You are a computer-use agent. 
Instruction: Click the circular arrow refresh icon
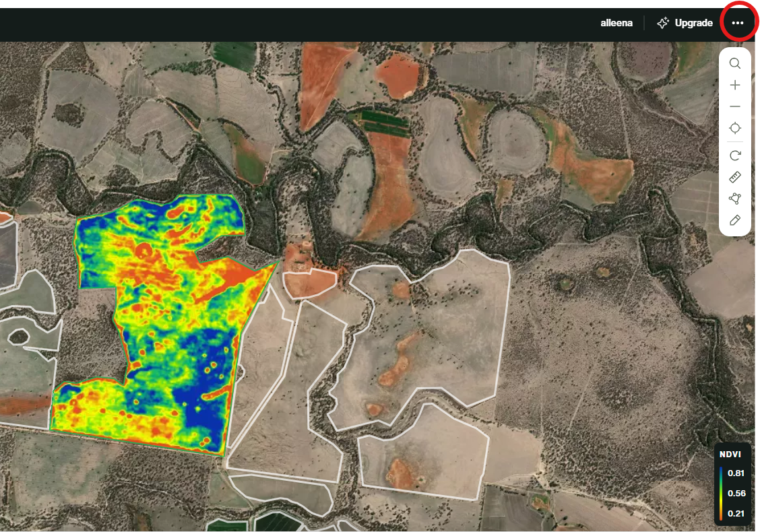coord(735,156)
